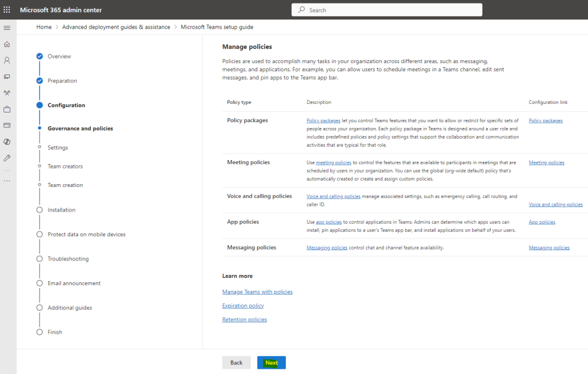Collapse the navigation menu with the hamburger icon
The width and height of the screenshot is (588, 374).
coord(7,28)
